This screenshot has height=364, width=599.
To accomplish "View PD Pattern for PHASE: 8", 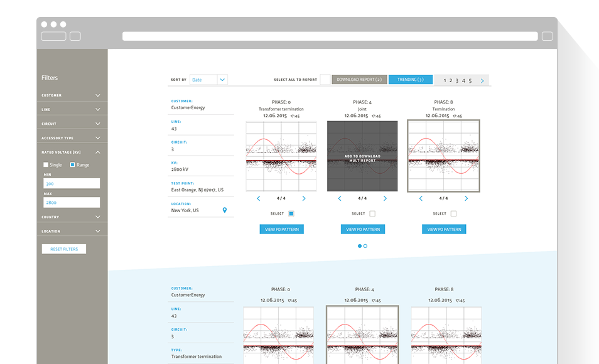I will [x=444, y=229].
